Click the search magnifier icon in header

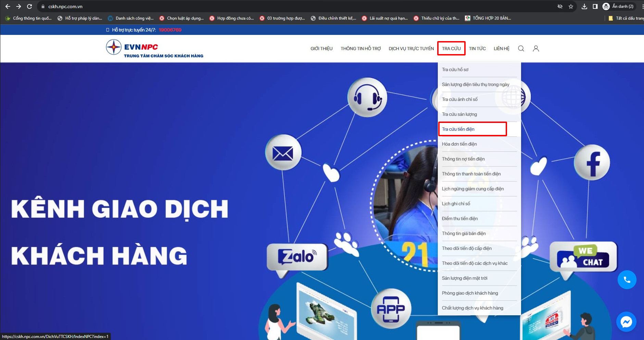click(521, 49)
